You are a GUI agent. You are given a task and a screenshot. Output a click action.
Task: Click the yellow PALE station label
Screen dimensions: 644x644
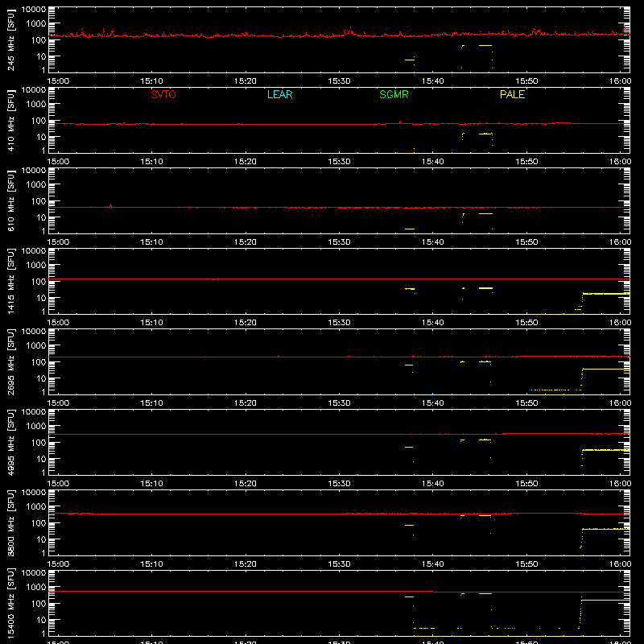(512, 94)
